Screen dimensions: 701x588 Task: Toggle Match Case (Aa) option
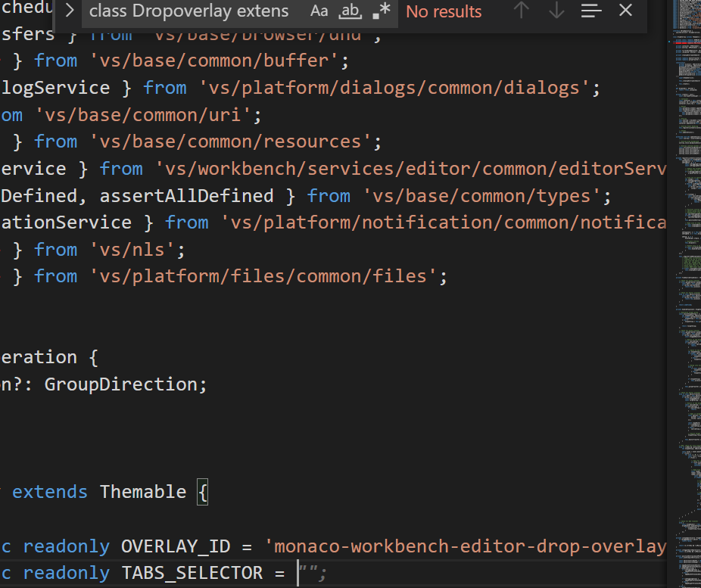[319, 11]
